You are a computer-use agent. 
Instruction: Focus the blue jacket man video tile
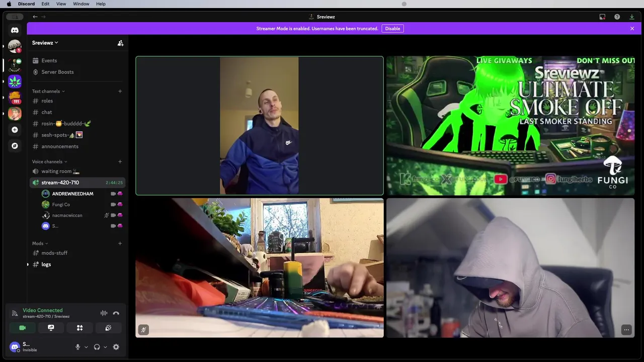click(x=259, y=126)
